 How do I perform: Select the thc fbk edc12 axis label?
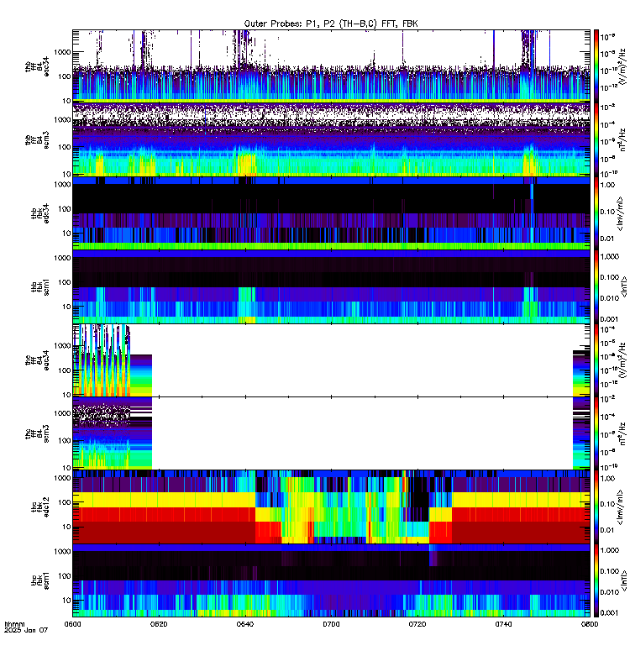(x=40, y=507)
